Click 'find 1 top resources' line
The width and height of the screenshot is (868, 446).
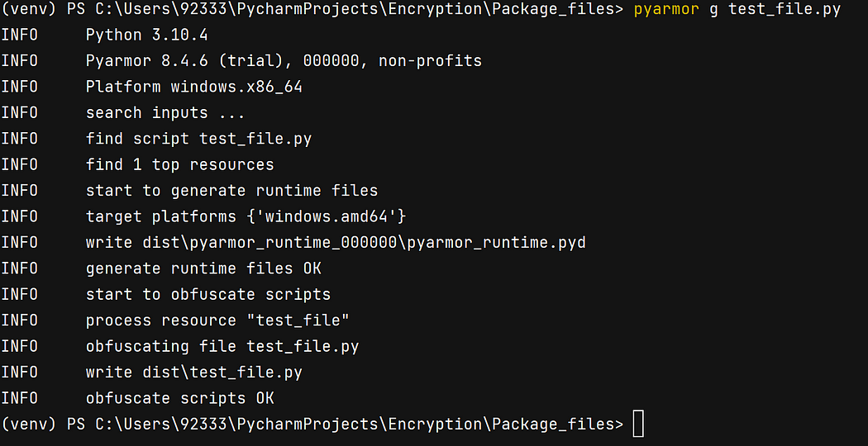click(180, 165)
